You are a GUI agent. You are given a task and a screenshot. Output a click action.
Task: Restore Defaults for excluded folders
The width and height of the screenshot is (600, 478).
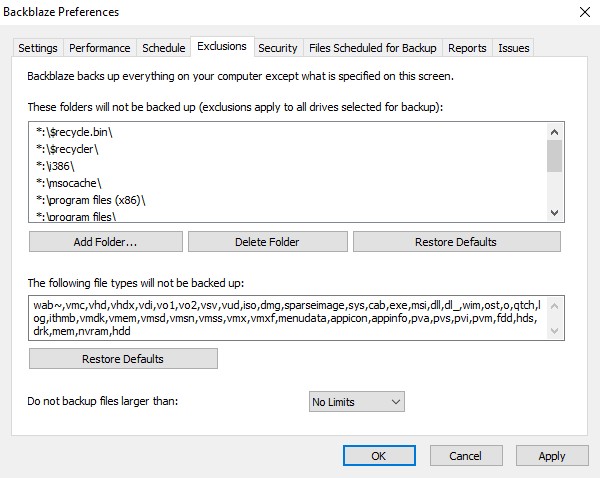tap(457, 242)
